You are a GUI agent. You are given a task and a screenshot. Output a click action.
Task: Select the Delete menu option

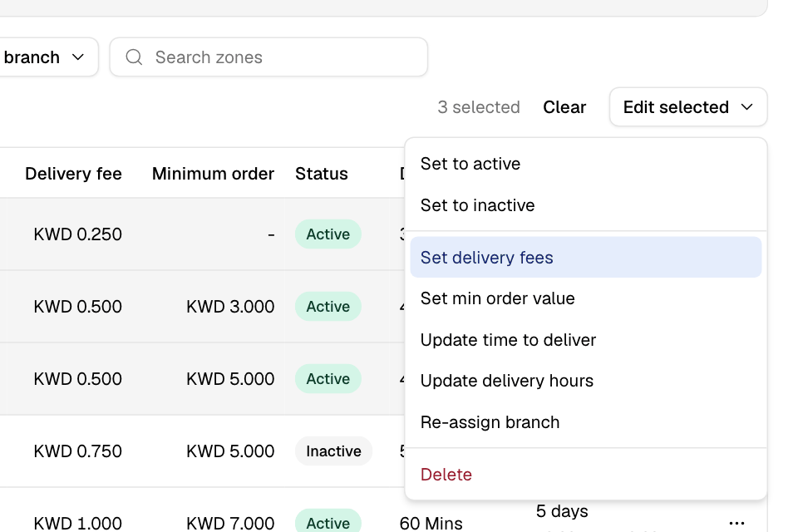tap(586, 475)
